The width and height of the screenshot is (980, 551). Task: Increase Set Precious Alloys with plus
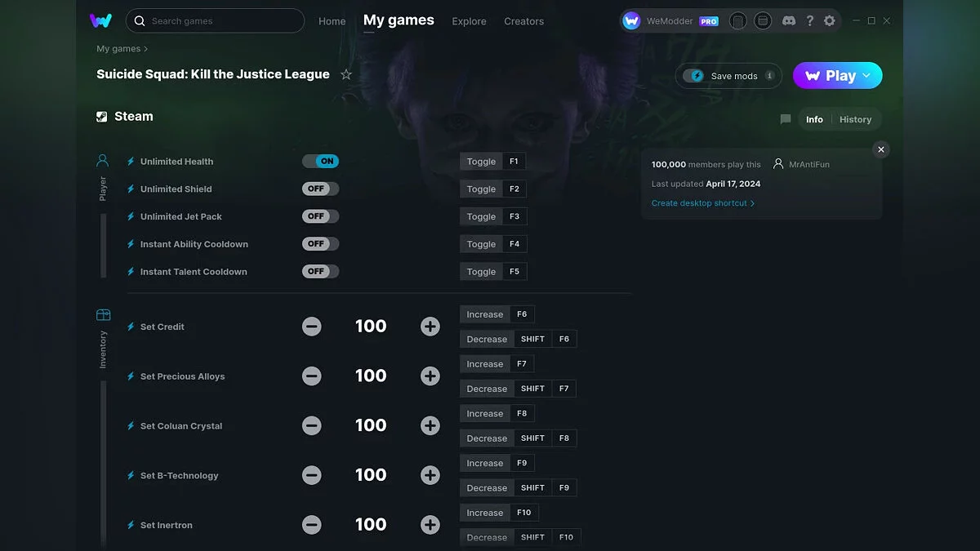430,376
